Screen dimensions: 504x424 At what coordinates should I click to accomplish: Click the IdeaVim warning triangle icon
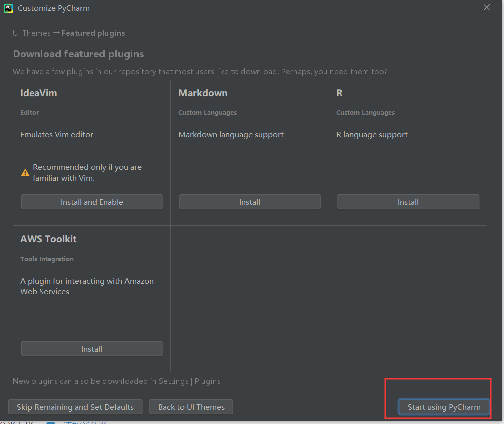coord(25,173)
